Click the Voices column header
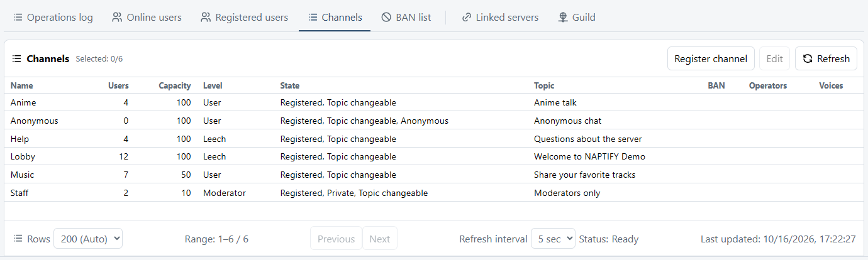This screenshot has height=260, width=868. coord(831,85)
